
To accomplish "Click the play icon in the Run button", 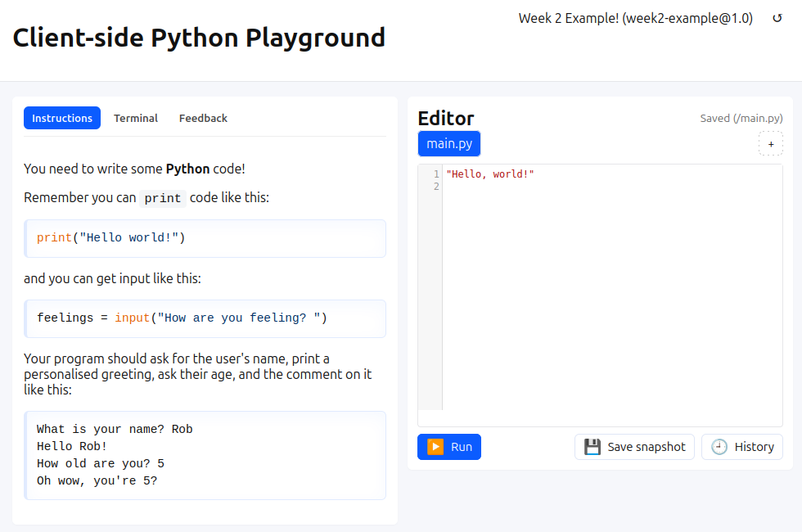I will click(435, 447).
